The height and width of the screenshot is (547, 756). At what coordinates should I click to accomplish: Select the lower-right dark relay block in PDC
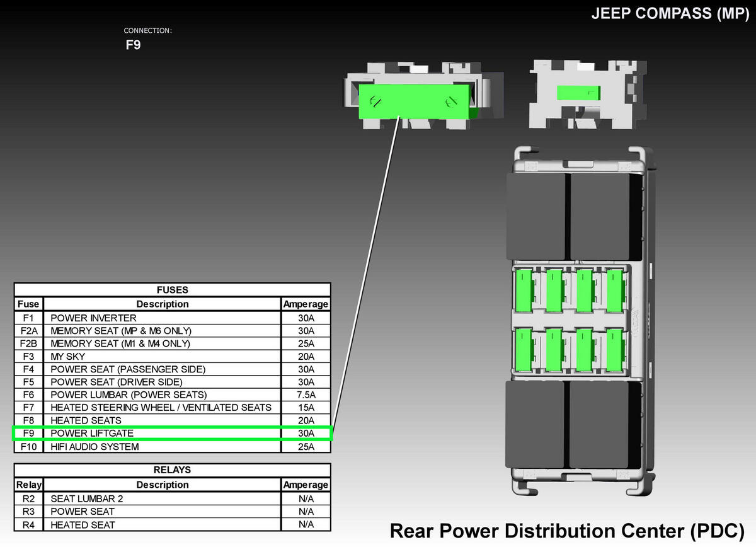point(599,424)
